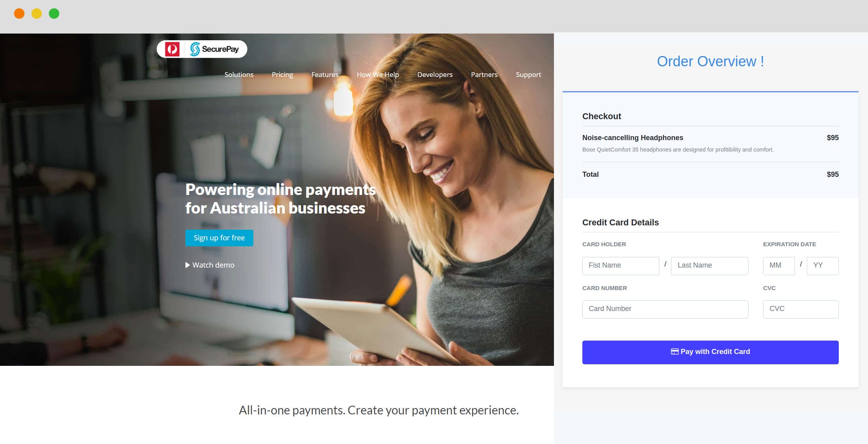Click the Solutions menu item

coord(239,74)
